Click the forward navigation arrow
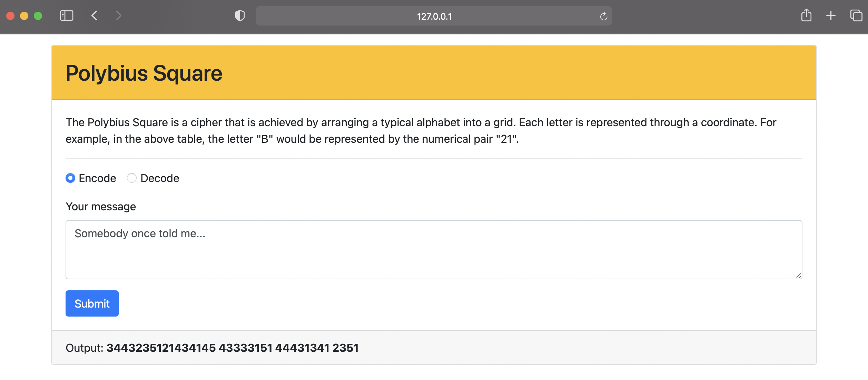 tap(119, 16)
